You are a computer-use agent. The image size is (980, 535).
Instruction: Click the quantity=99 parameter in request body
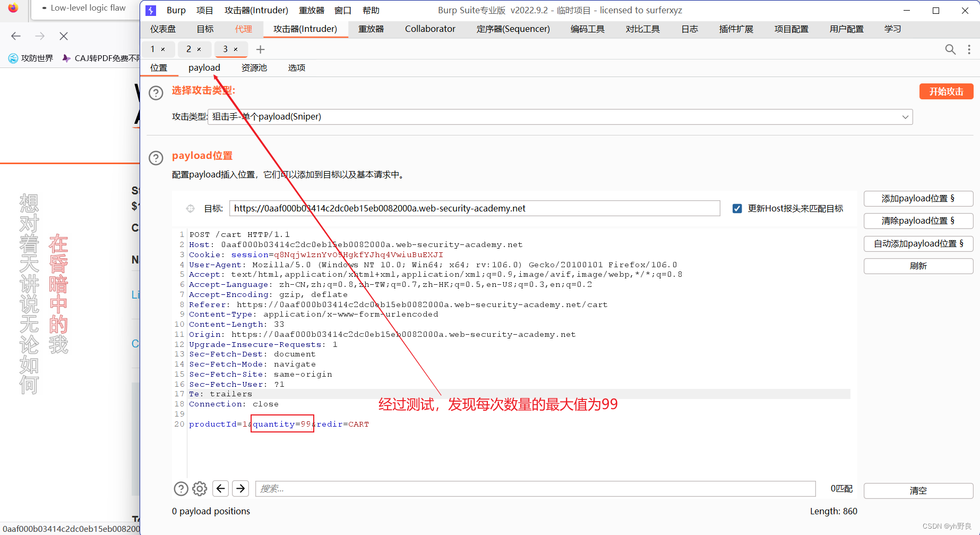pyautogui.click(x=282, y=424)
